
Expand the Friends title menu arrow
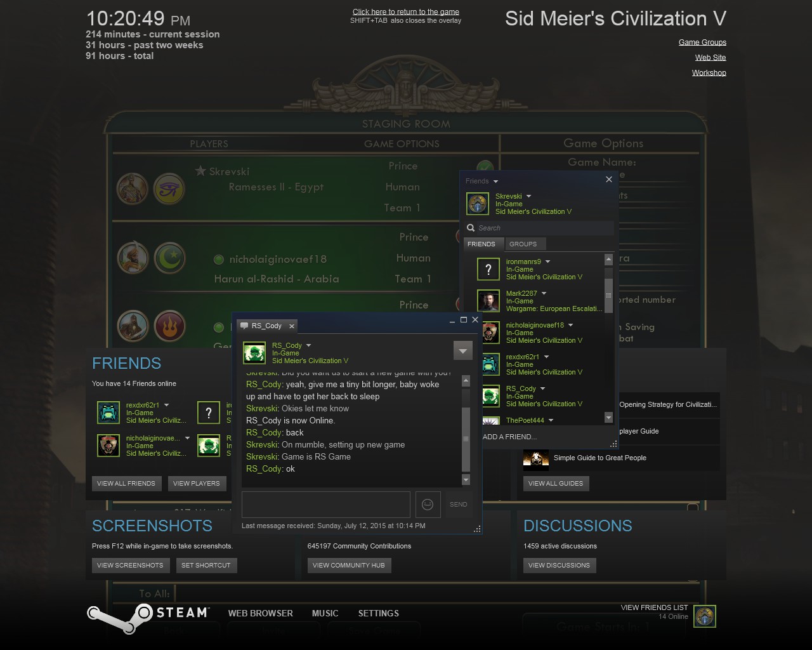coord(495,182)
